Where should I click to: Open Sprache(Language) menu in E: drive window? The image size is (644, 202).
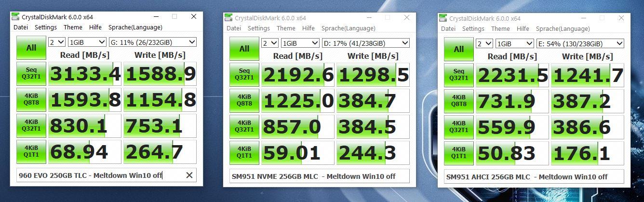point(563,29)
